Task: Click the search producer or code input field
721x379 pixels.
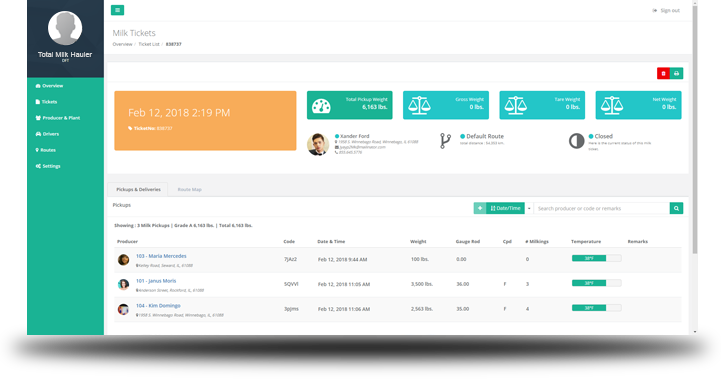Action: click(x=601, y=208)
